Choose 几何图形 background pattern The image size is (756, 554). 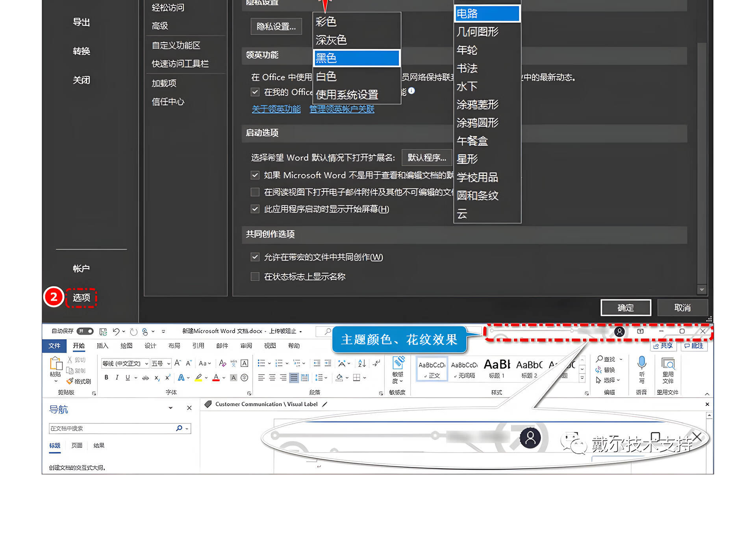(x=487, y=32)
